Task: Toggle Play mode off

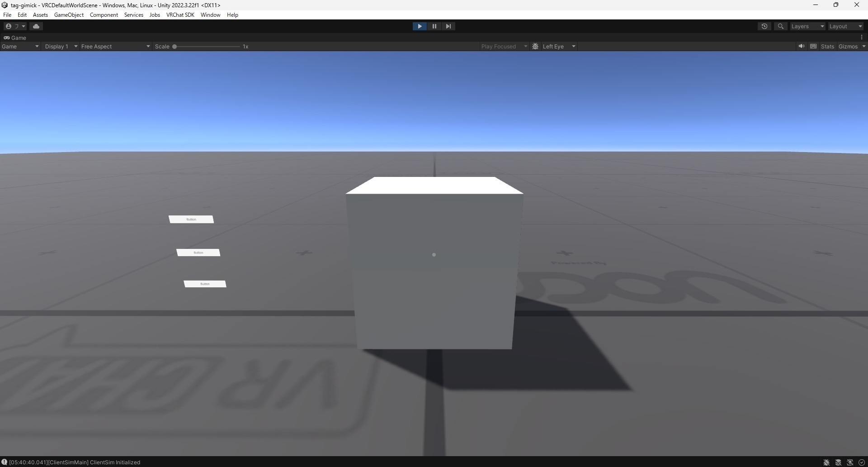Action: click(420, 26)
